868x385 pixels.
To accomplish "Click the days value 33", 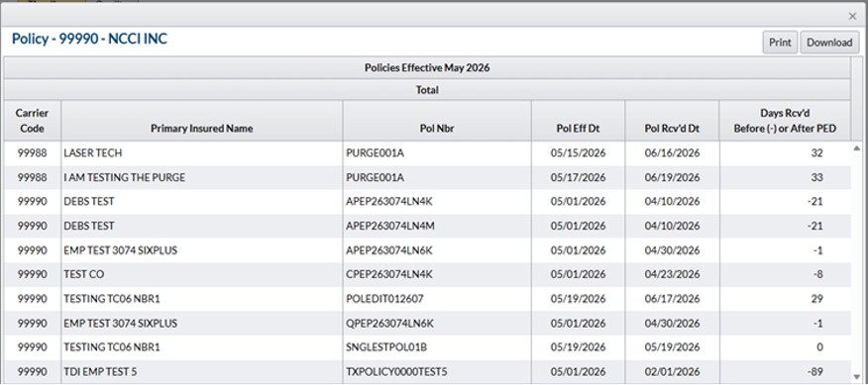I will tap(817, 177).
